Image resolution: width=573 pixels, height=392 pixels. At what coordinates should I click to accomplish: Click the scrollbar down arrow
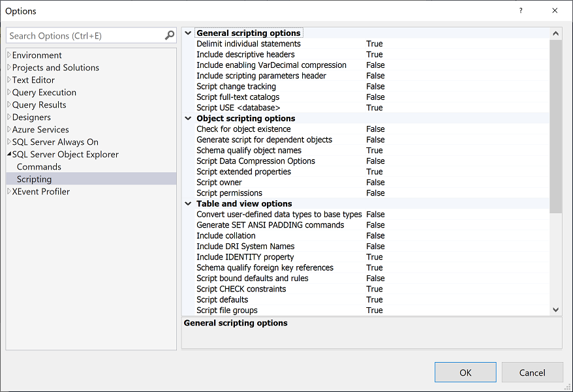pyautogui.click(x=555, y=310)
